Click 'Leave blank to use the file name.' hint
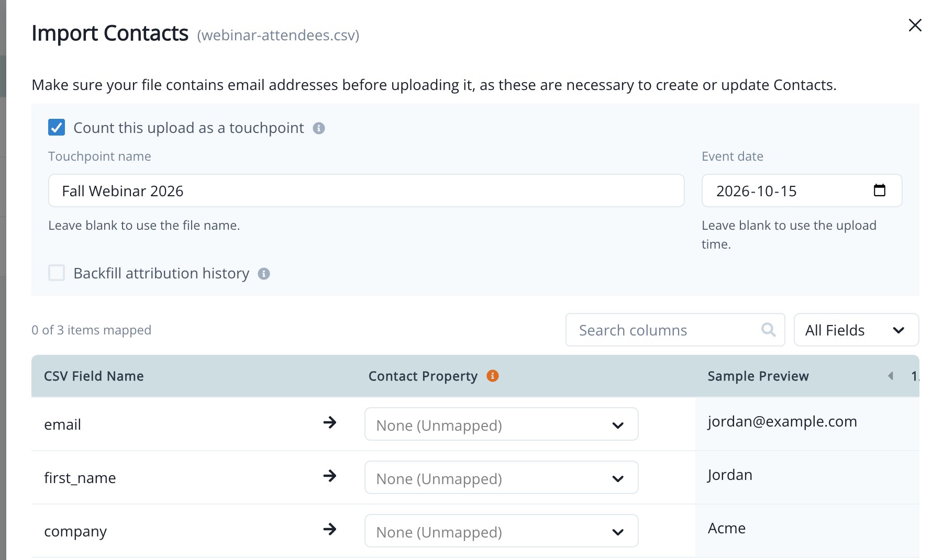Image resolution: width=932 pixels, height=560 pixels. tap(144, 226)
